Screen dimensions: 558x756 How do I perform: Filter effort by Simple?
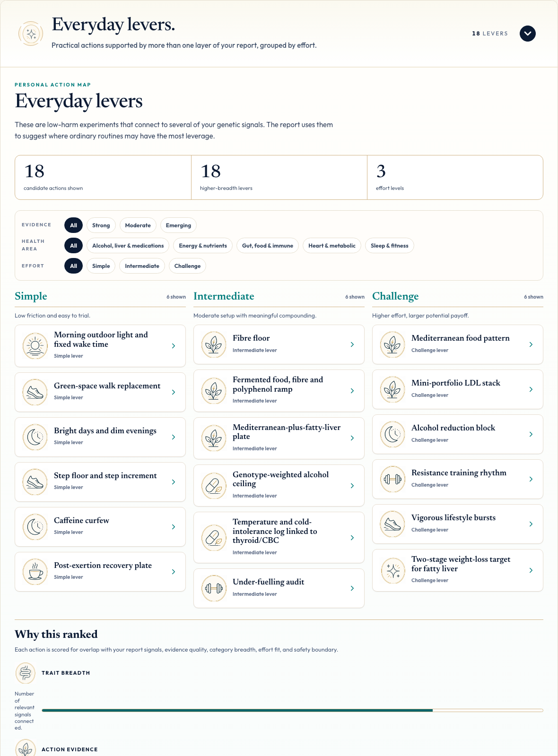tap(101, 266)
